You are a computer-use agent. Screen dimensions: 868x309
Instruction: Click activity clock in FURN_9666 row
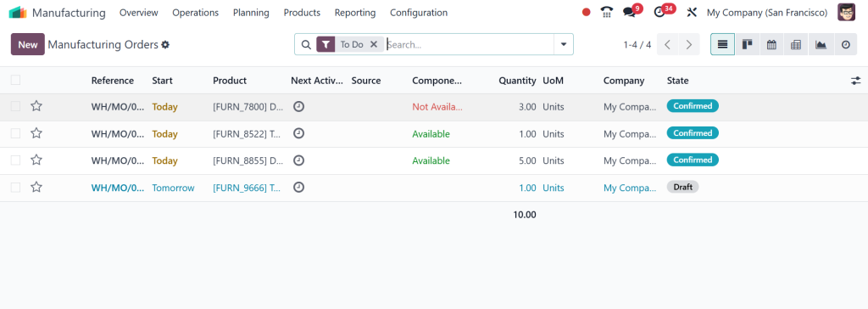pyautogui.click(x=298, y=188)
